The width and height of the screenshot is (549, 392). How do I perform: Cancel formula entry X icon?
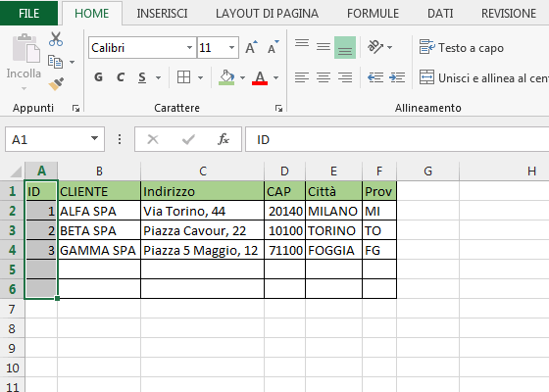(x=153, y=139)
